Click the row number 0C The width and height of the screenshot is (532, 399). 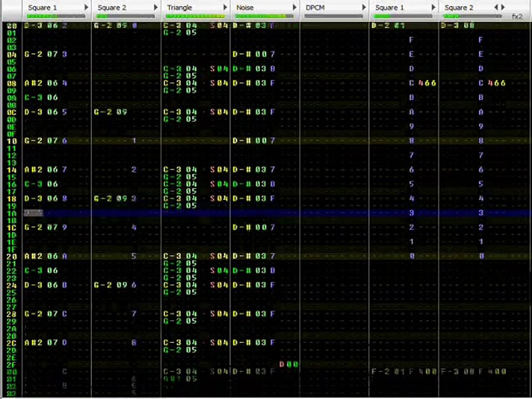click(x=12, y=112)
